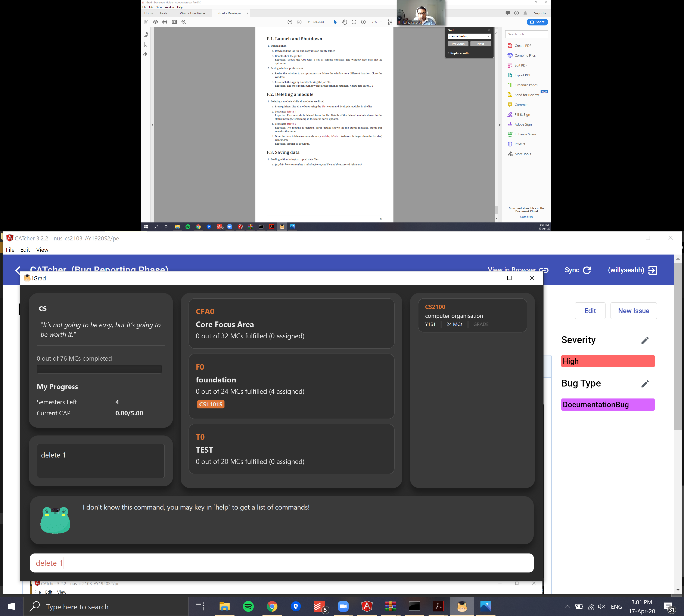This screenshot has height=616, width=684.
Task: Select the Acrobat hand pan tool
Action: coord(344,22)
